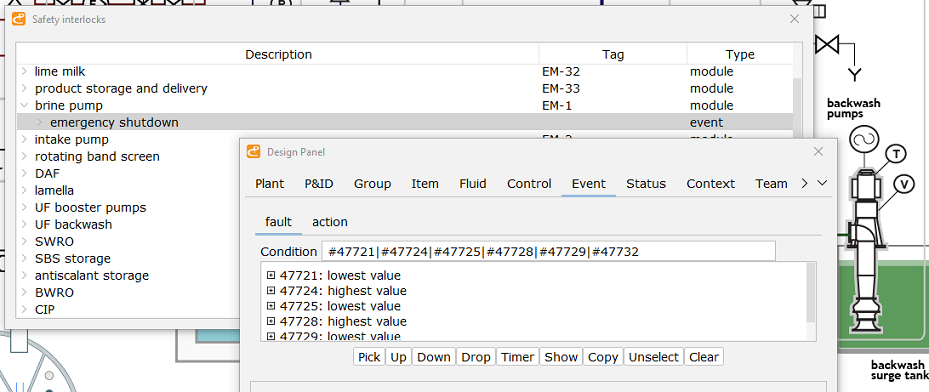
Task: Expand the lime milk module row
Action: pyautogui.click(x=24, y=72)
